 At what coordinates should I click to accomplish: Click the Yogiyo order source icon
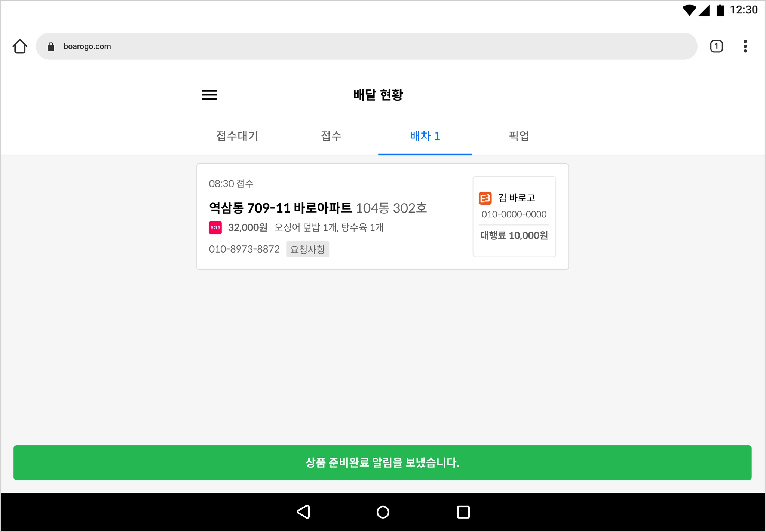(x=215, y=227)
